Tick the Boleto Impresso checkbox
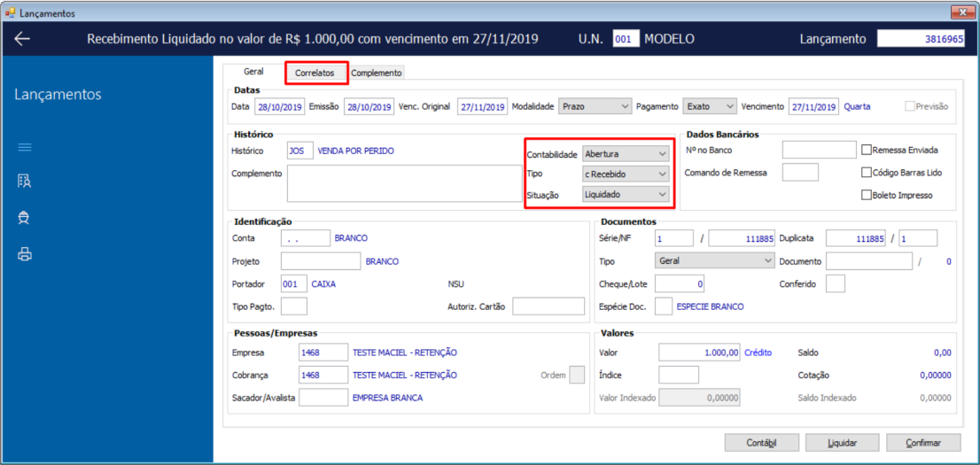Screen dimensions: 980x465 click(x=867, y=194)
